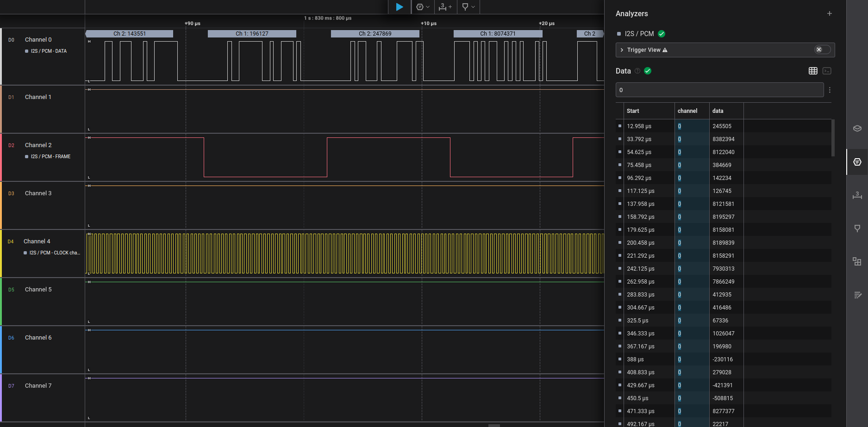Click the Channel 4 yellow clock waveform
This screenshot has width=868, height=427.
344,254
